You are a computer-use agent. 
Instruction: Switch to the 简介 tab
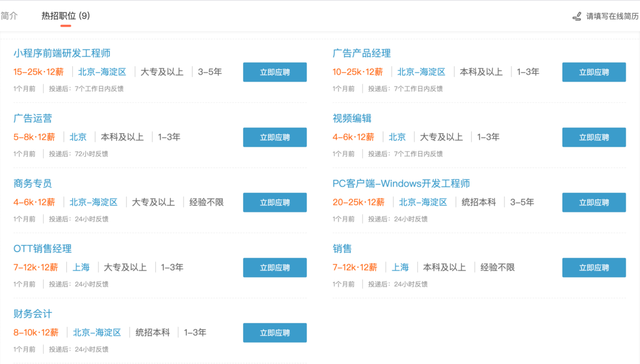(9, 16)
